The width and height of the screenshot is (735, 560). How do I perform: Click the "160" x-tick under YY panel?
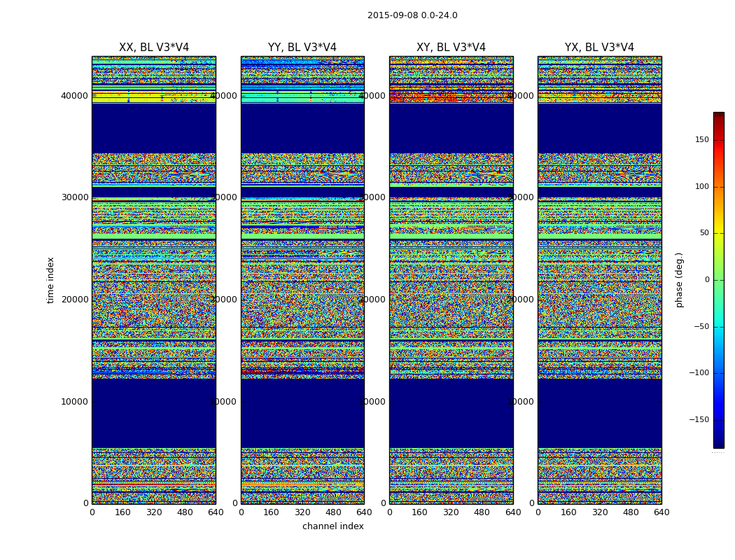tap(272, 512)
